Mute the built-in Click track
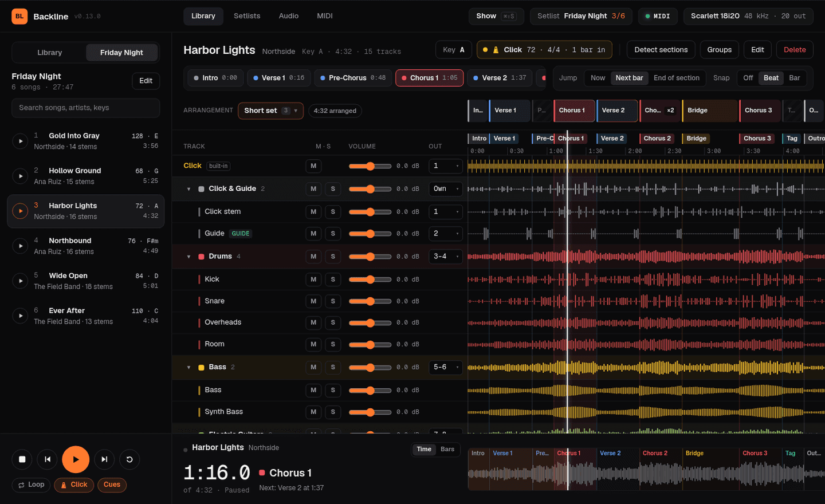 (313, 166)
